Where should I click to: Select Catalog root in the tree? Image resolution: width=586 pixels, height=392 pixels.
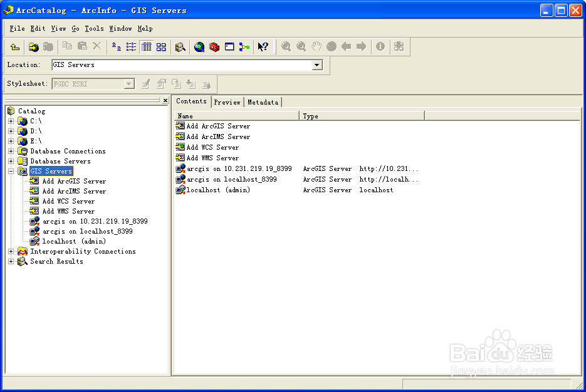tap(32, 111)
